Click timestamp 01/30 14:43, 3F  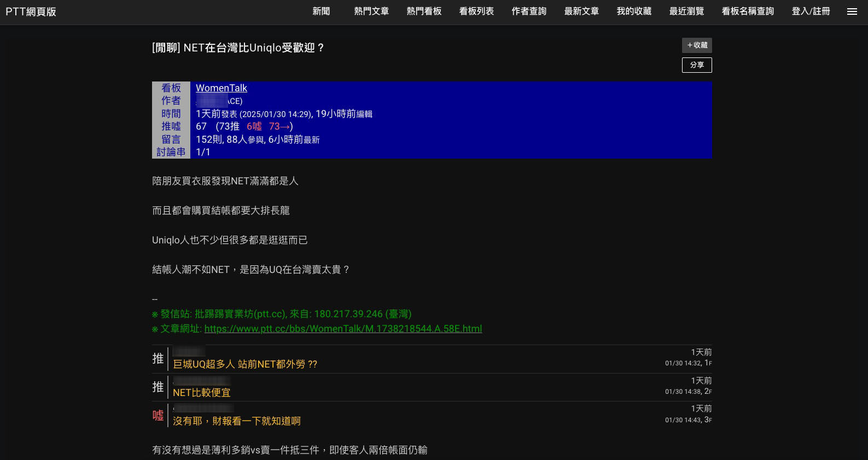(x=689, y=420)
